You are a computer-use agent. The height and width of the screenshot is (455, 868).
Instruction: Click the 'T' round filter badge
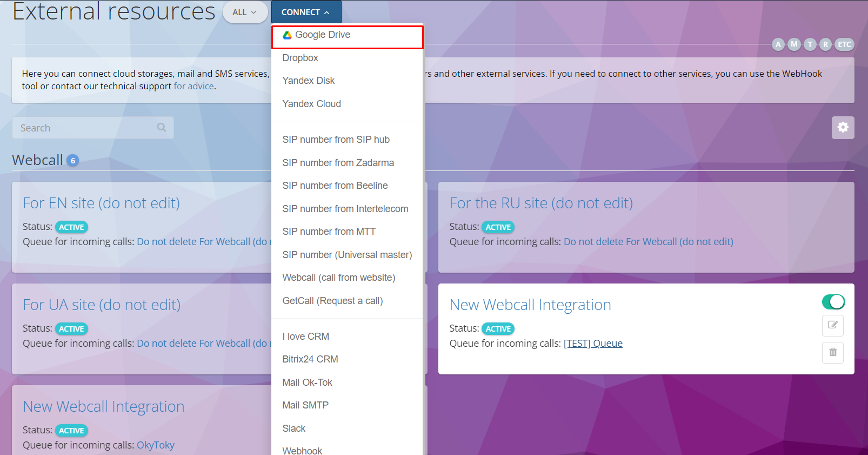(810, 44)
